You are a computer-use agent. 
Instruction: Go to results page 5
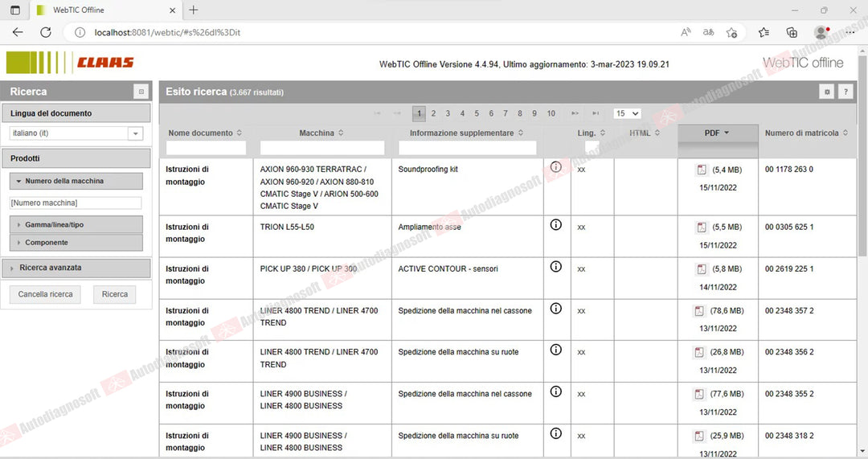(477, 113)
